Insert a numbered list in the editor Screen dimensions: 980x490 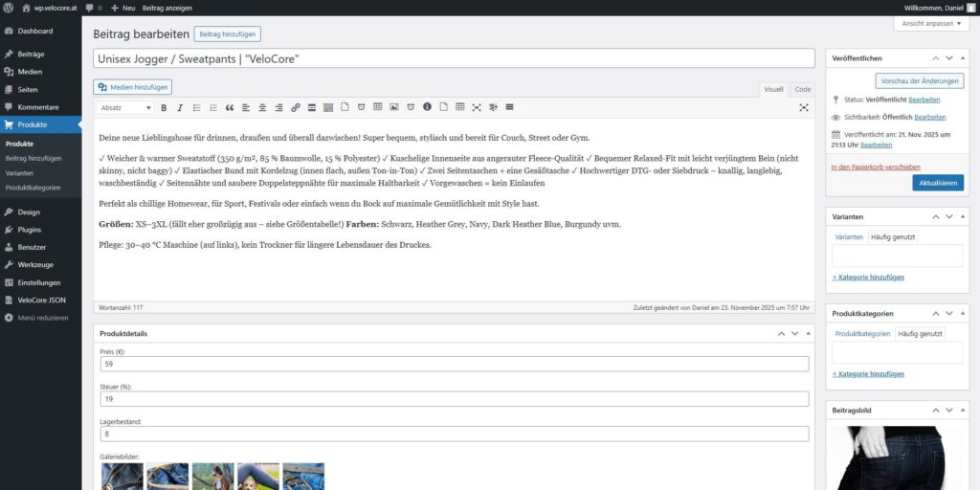pos(213,107)
